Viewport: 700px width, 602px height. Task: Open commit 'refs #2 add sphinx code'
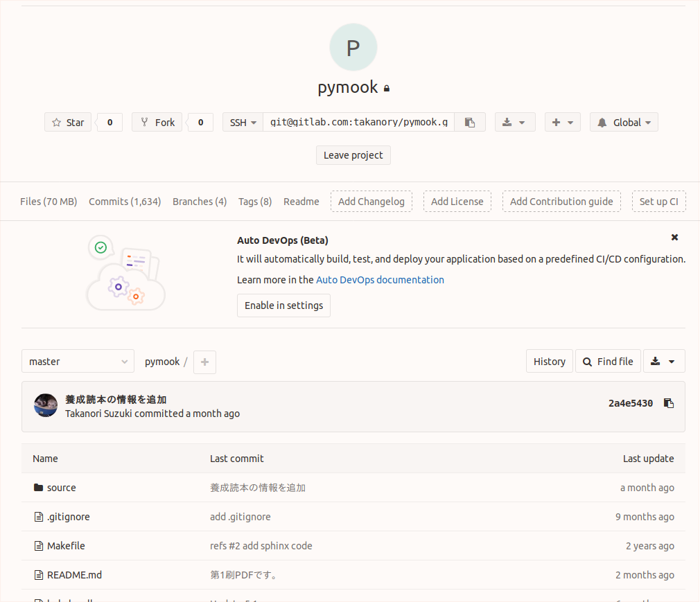pos(261,546)
